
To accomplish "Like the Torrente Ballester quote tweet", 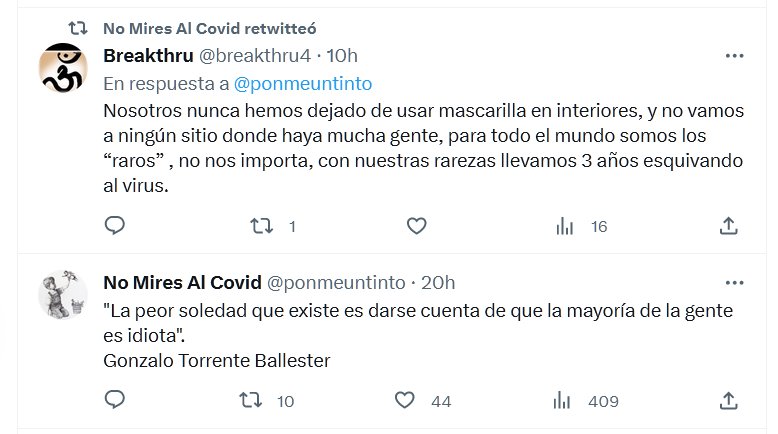I will pyautogui.click(x=405, y=401).
